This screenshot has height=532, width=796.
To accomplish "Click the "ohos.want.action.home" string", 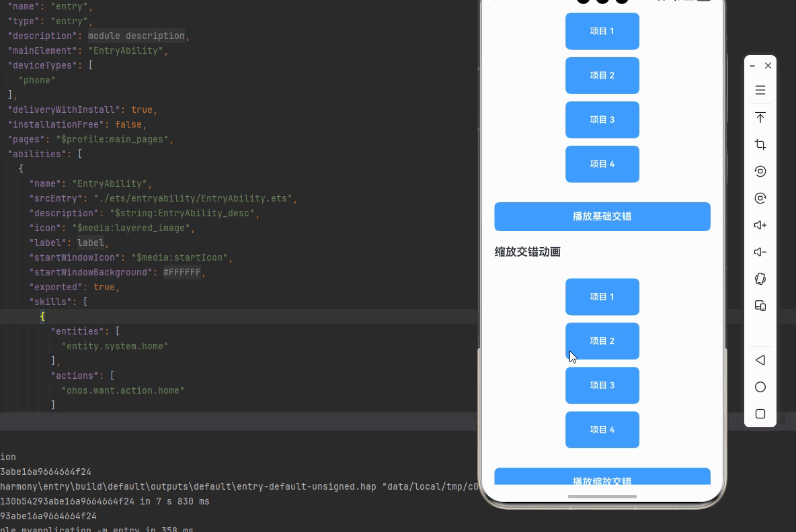I will (x=123, y=390).
